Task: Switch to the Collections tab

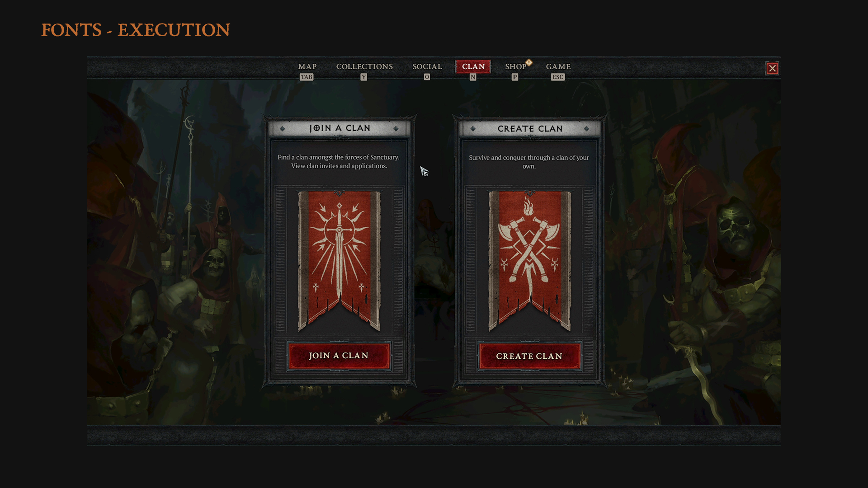Action: 364,66
